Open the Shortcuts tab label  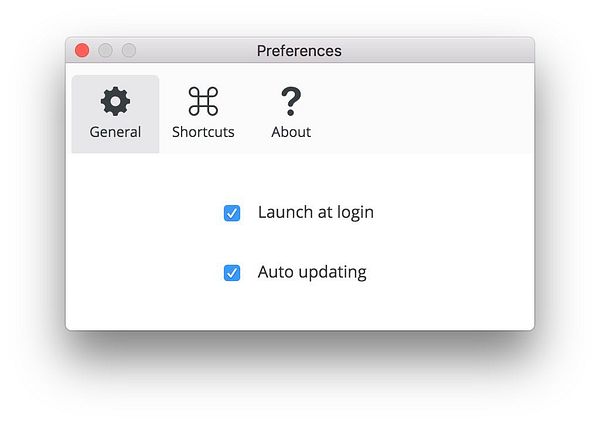[x=203, y=132]
